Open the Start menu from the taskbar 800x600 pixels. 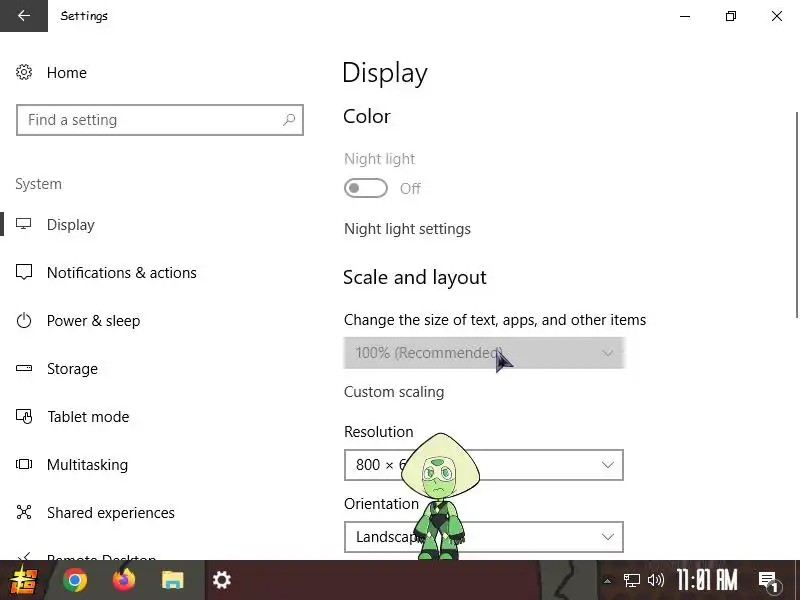23,580
